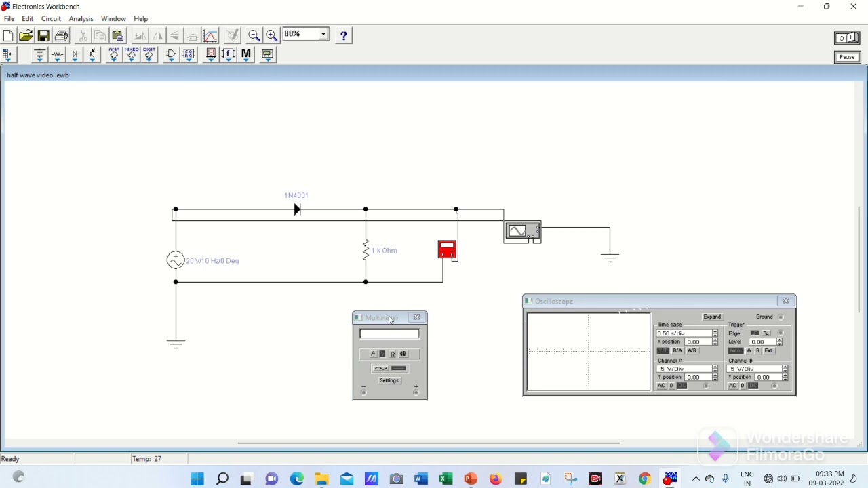Paste from clipboard
Viewport: 868px width, 488px height.
(x=118, y=35)
